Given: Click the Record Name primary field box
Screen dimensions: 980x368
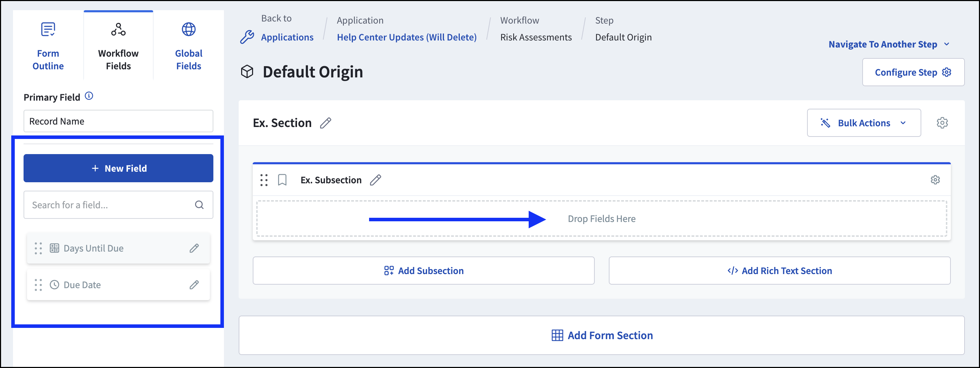Looking at the screenshot, I should pos(118,121).
